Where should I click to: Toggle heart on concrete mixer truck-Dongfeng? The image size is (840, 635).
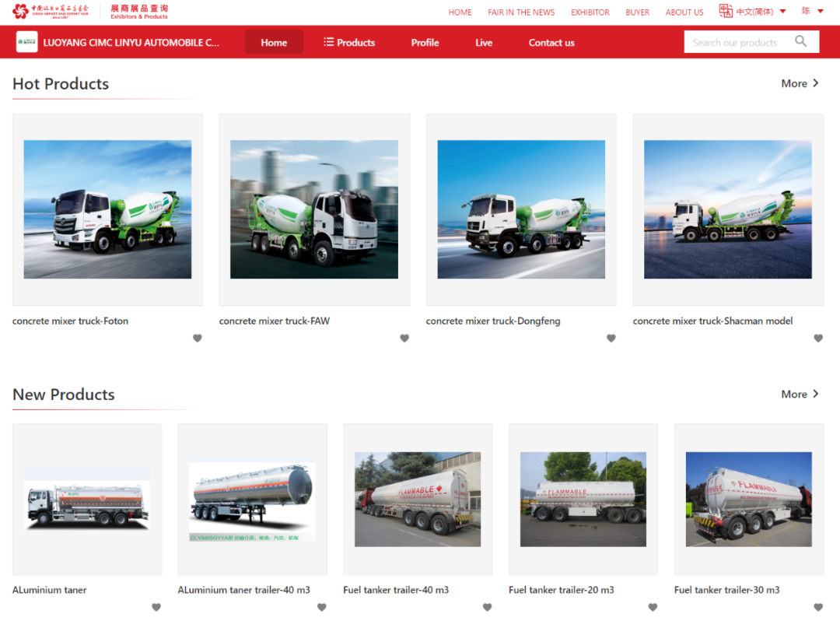click(611, 338)
